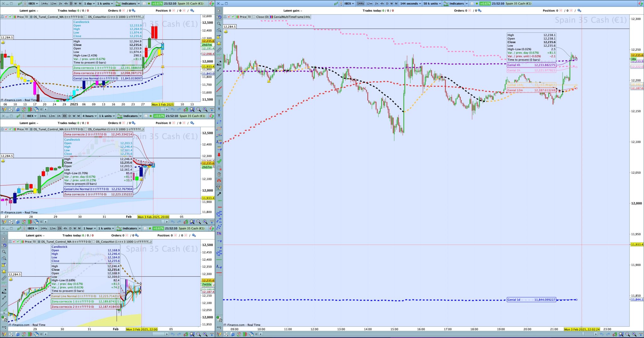This screenshot has width=644, height=338.
Task: Click the refresh arrows icon on the main chart header
Action: click(x=640, y=3)
